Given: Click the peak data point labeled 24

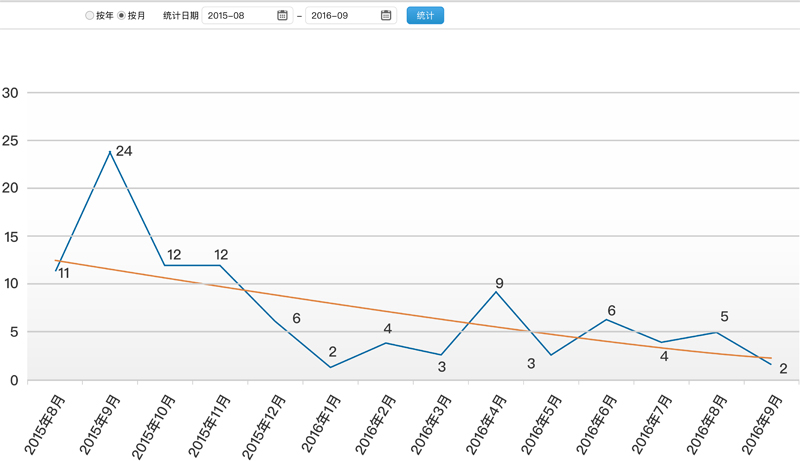Looking at the screenshot, I should 110,152.
